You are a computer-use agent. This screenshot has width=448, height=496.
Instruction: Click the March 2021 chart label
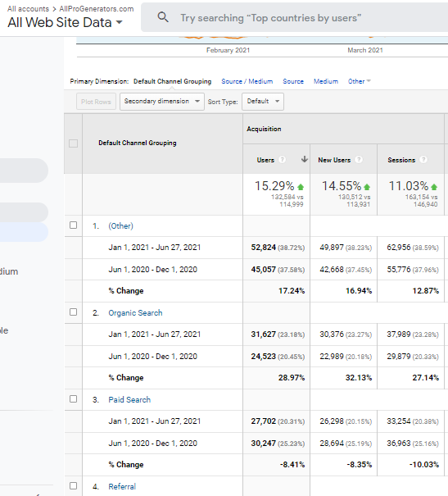365,50
